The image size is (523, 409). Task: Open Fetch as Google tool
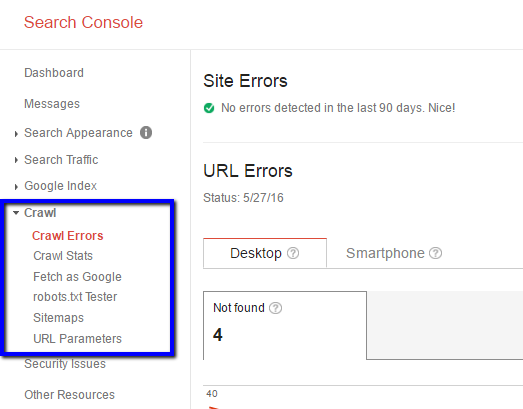tap(77, 277)
